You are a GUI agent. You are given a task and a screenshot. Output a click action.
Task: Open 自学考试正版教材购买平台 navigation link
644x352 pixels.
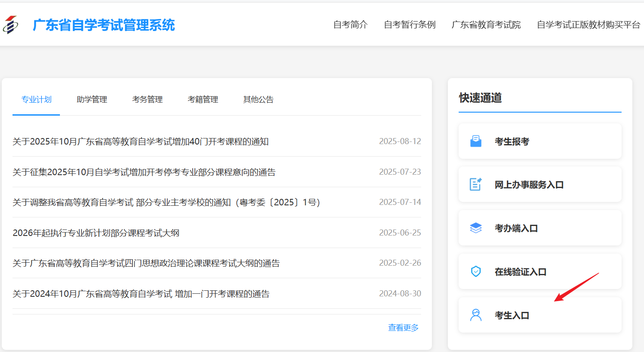click(588, 25)
